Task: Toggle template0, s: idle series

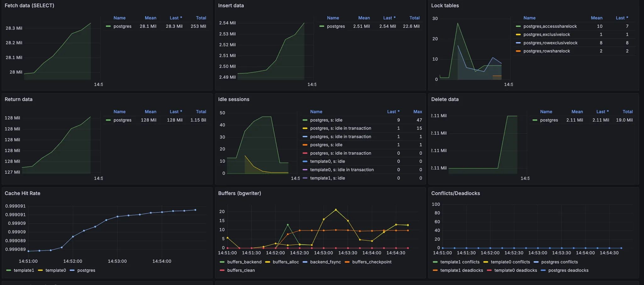Action: 327,161
